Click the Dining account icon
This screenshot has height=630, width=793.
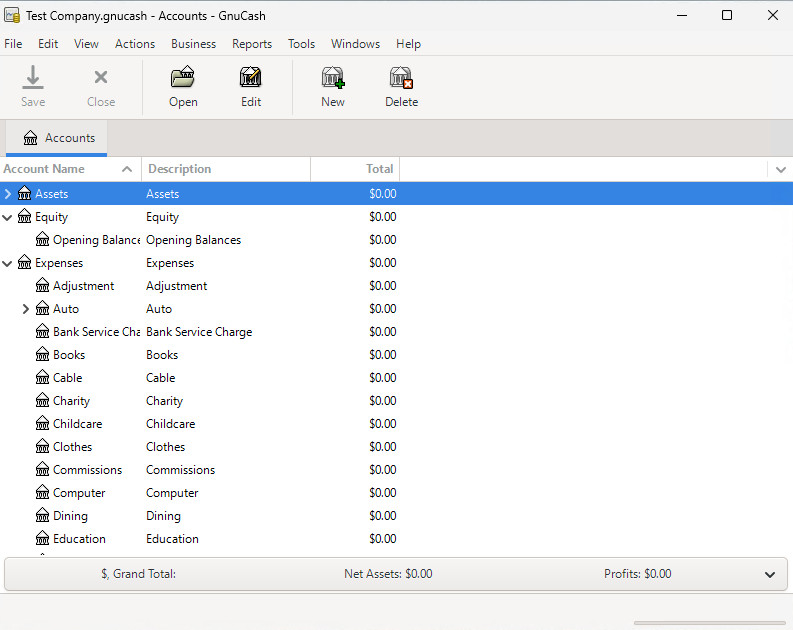point(42,515)
